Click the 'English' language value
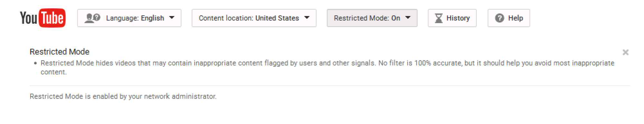The image size is (644, 124). [x=152, y=18]
